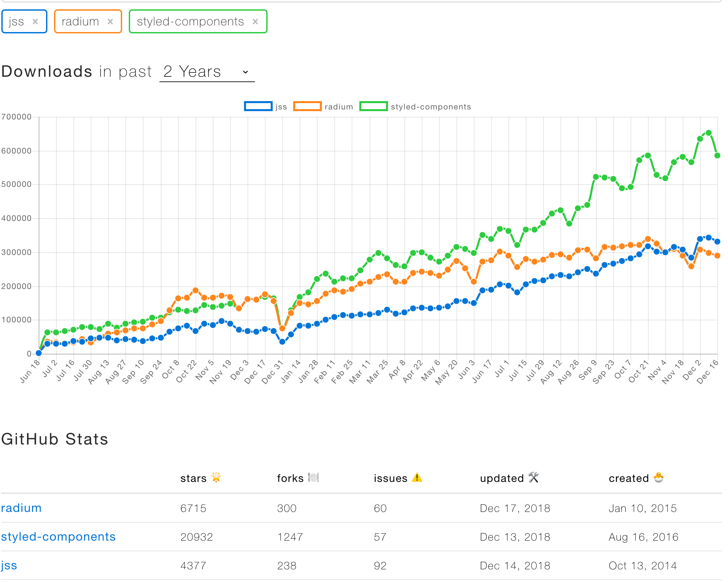
Task: Click the jss blue legend swatch
Action: point(258,106)
